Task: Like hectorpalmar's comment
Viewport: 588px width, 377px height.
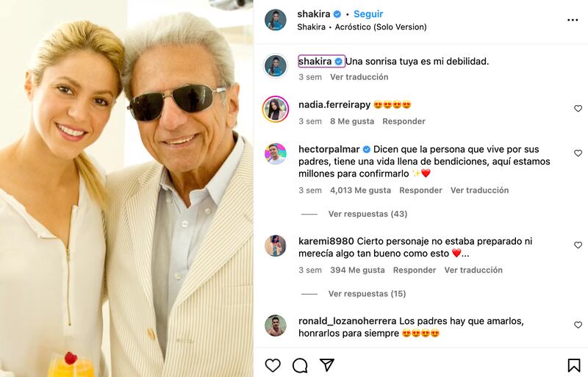Action: pos(578,153)
